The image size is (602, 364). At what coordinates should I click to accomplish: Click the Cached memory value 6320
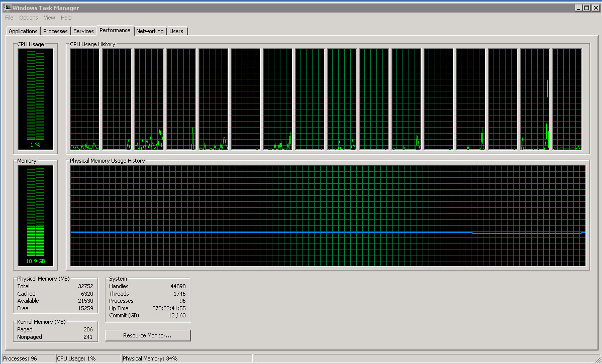pyautogui.click(x=87, y=294)
